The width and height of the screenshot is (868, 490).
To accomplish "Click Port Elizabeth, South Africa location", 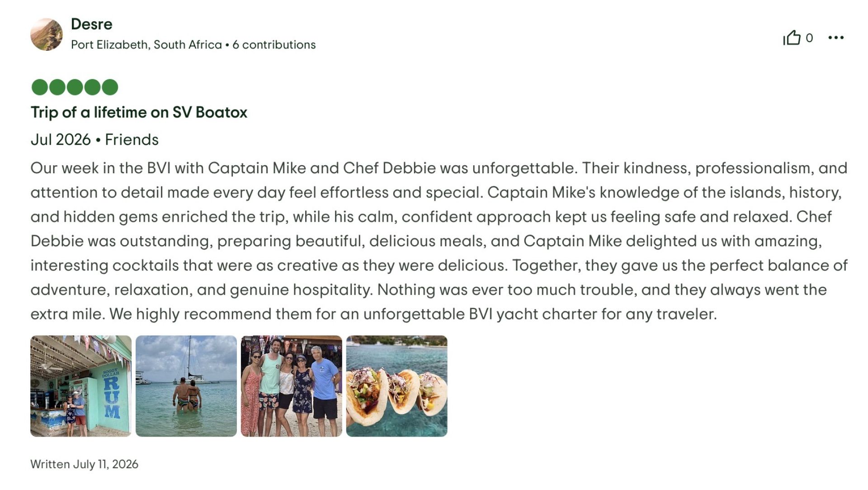I will tap(146, 45).
